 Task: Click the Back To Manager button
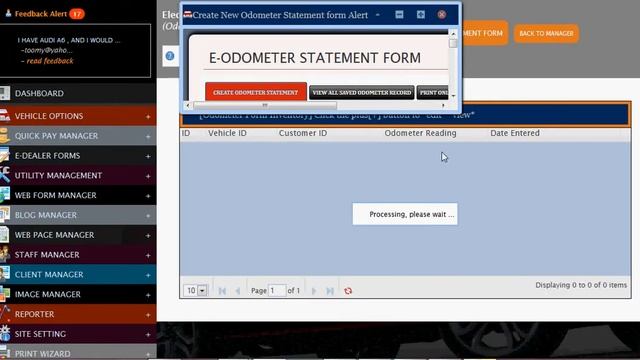pyautogui.click(x=546, y=33)
